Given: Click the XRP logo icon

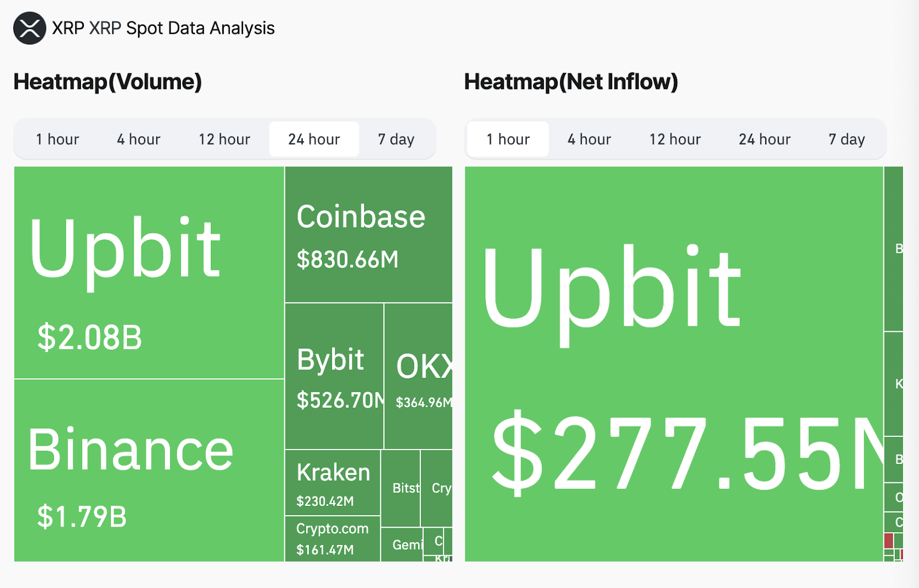Looking at the screenshot, I should [x=30, y=28].
